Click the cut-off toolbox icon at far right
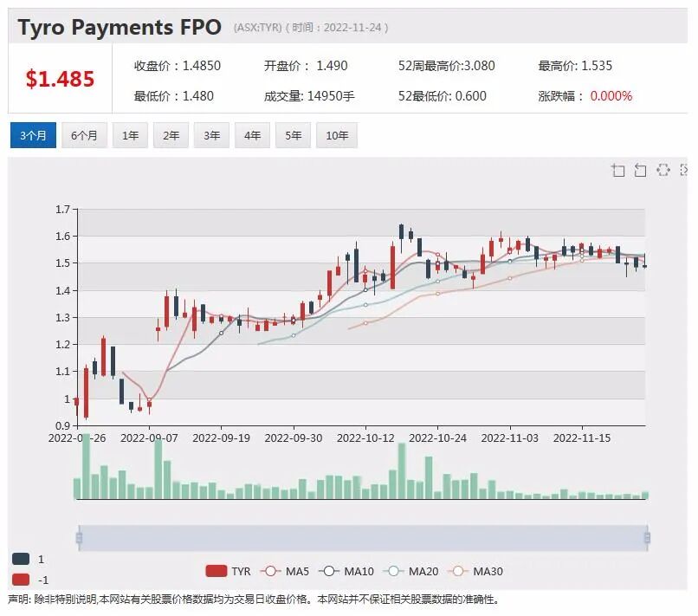698x616 pixels. 684,170
